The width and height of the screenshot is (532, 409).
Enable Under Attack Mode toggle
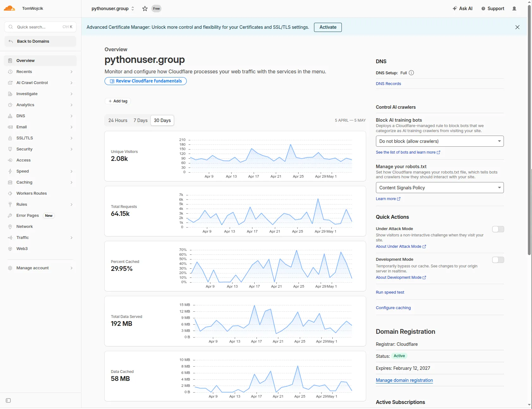[498, 229]
